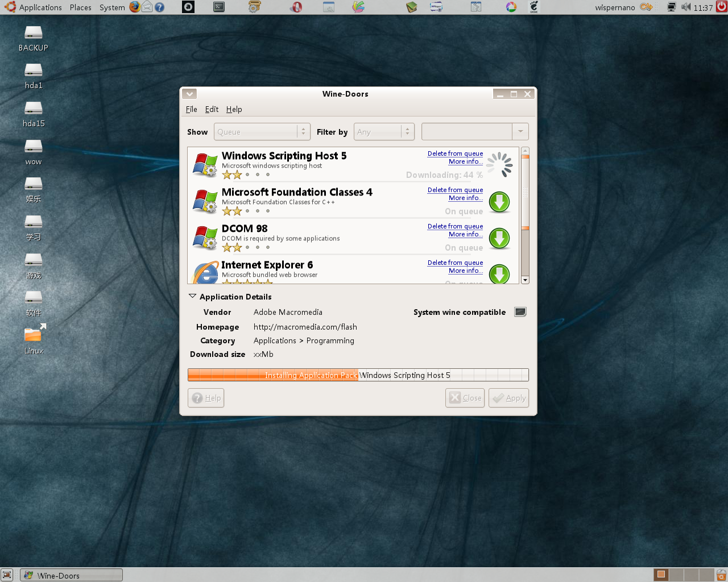Screen dimensions: 728x582
Task: Click the Windows Scripting Host 5 title
Action: [284, 156]
